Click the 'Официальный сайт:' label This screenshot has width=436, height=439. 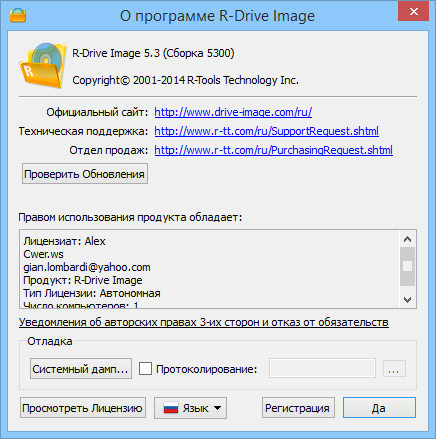[97, 112]
